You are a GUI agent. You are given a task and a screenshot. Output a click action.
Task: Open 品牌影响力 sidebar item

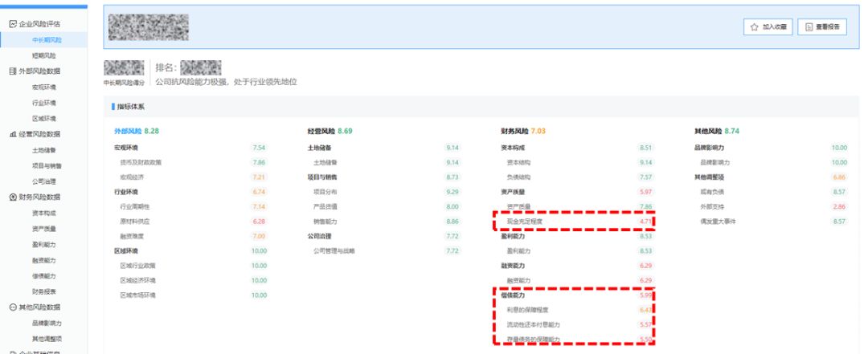pyautogui.click(x=47, y=323)
